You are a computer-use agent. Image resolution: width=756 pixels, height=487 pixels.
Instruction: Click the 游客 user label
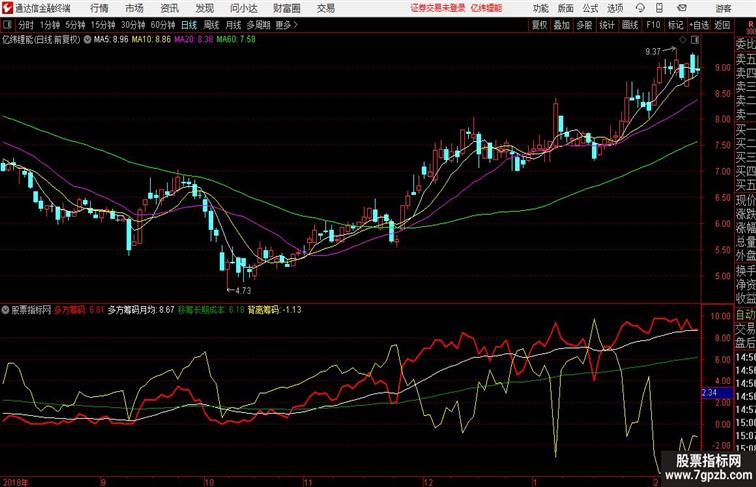723,9
